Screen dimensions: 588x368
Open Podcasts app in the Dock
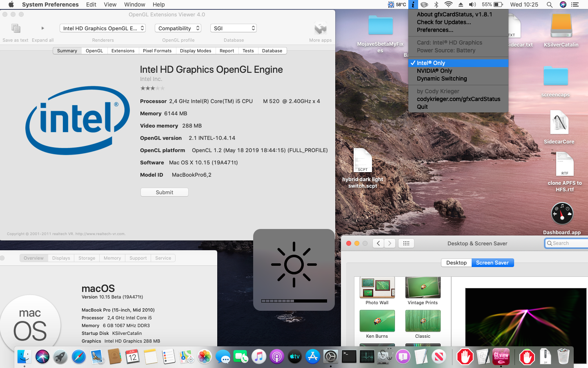(277, 357)
